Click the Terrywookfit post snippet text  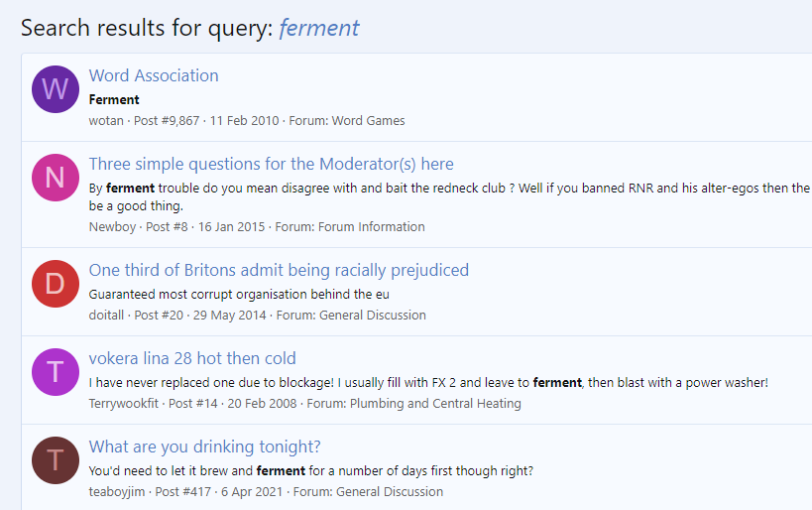(428, 382)
